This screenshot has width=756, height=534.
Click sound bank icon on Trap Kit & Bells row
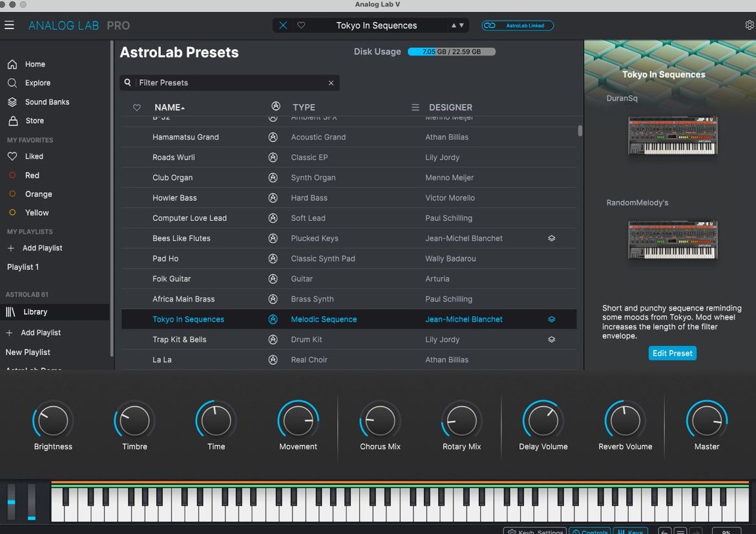pos(552,339)
